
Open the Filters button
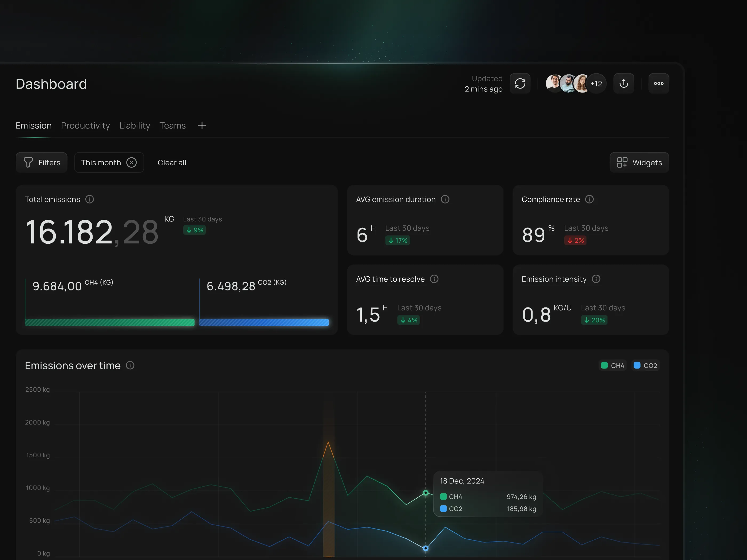(x=42, y=163)
